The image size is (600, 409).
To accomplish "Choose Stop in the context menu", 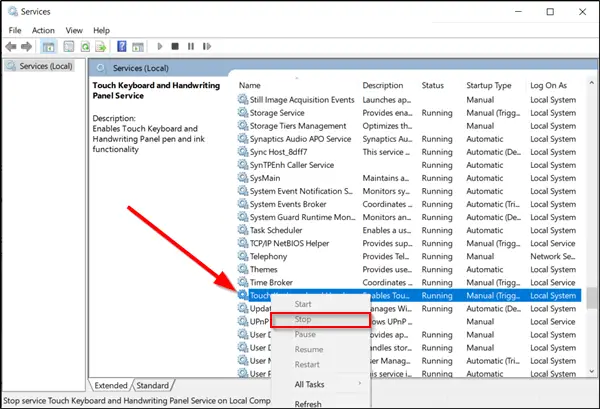I will pyautogui.click(x=304, y=319).
